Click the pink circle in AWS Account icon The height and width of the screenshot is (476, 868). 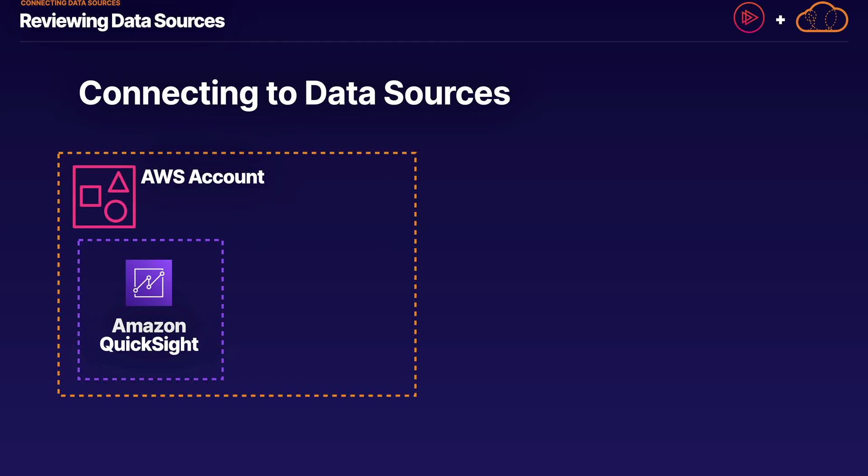116,211
